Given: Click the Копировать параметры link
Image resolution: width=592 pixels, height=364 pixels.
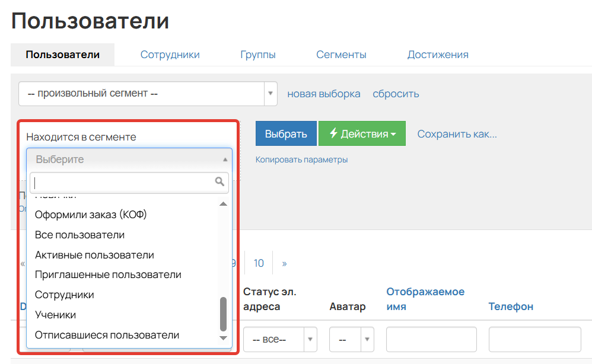Looking at the screenshot, I should pos(302,159).
